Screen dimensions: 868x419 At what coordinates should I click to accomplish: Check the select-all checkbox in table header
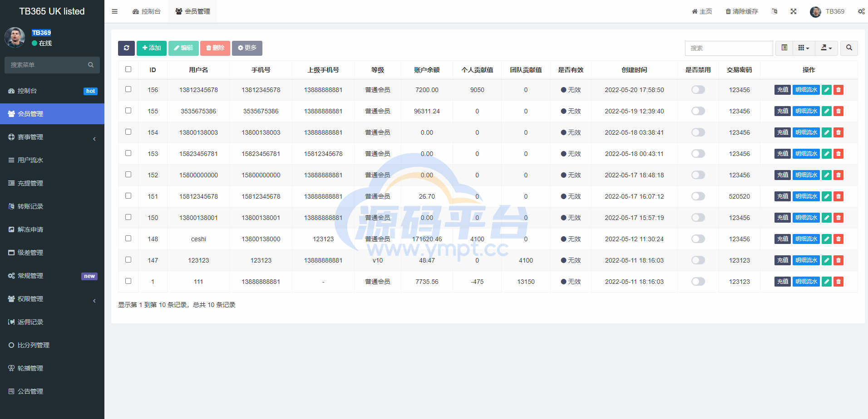[128, 69]
